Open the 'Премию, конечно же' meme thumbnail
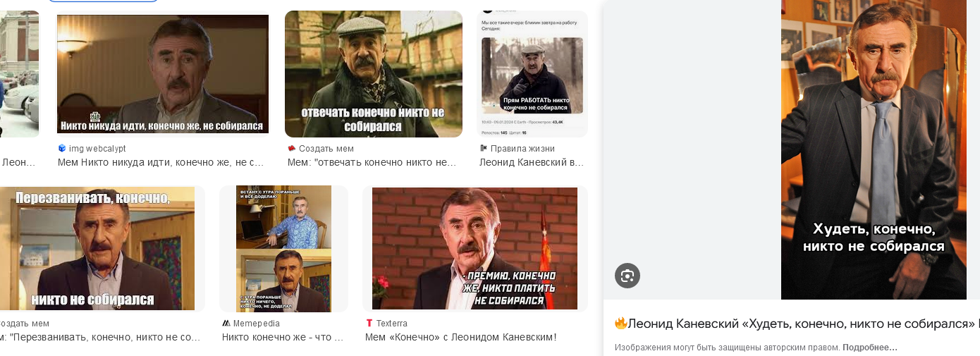Screen dimensions: 980x356 474,248
